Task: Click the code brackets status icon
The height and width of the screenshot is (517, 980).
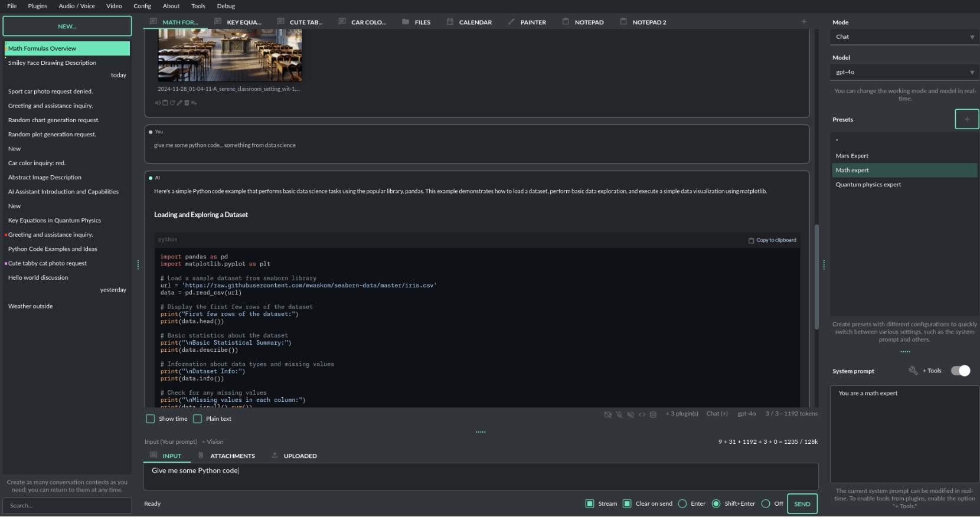Action: 642,414
